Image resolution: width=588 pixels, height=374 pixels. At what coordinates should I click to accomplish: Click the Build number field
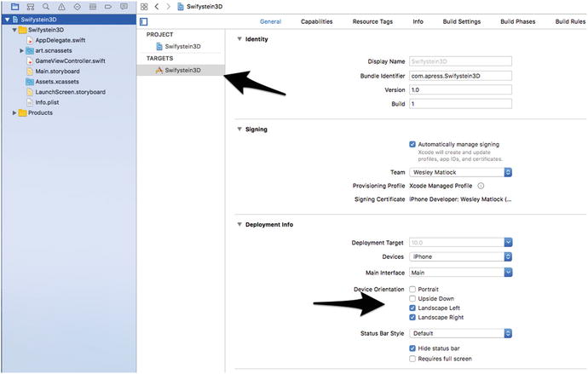pyautogui.click(x=460, y=104)
